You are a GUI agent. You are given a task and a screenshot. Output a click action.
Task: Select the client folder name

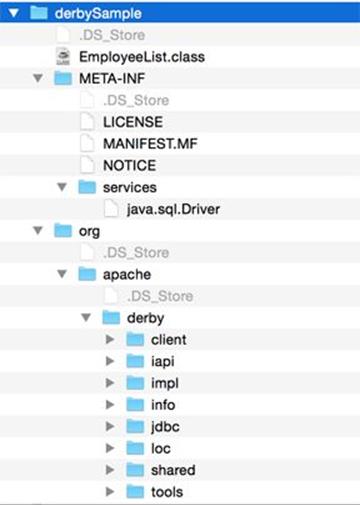click(169, 340)
